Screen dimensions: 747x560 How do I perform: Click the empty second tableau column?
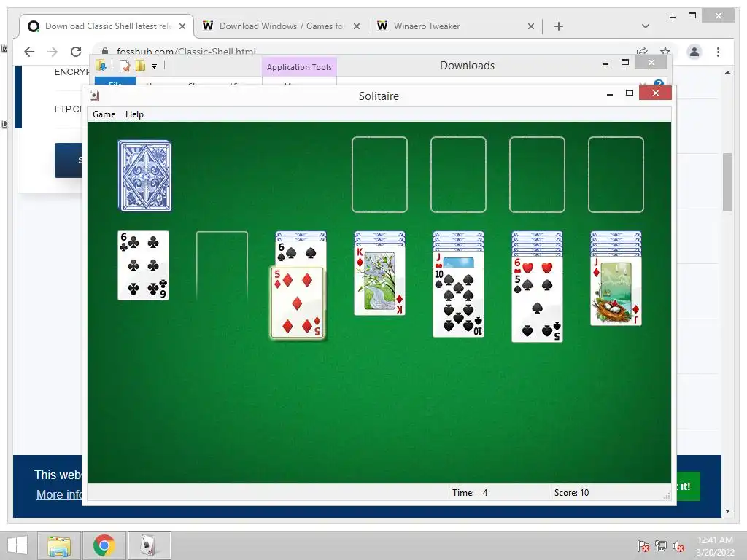[x=222, y=266]
